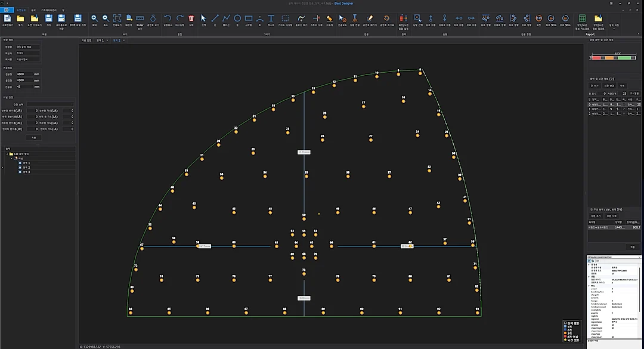
Task: Move delay left arrow icon
Action: pos(459,18)
